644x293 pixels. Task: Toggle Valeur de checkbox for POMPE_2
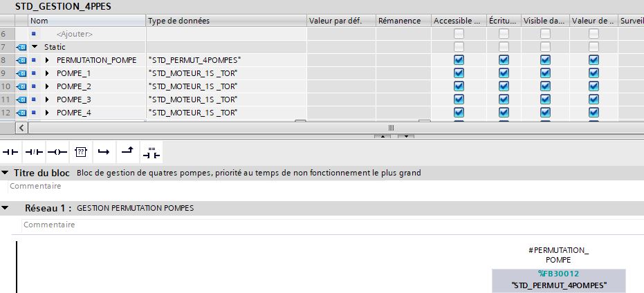pyautogui.click(x=594, y=86)
